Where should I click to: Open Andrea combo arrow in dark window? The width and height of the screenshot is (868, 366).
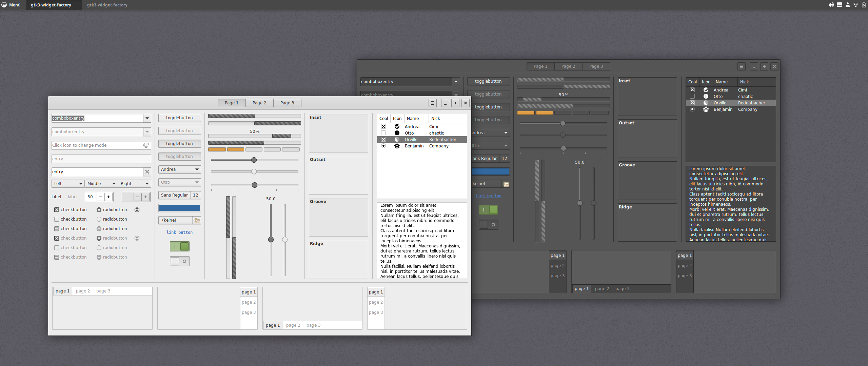[x=506, y=133]
